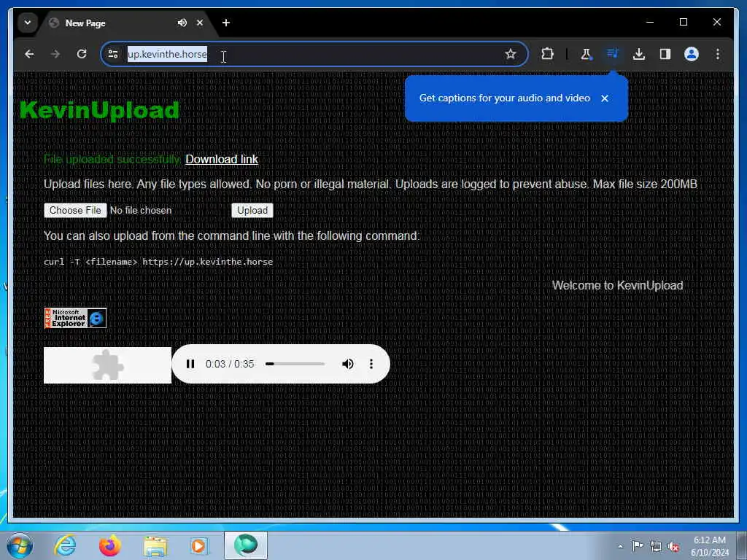The width and height of the screenshot is (747, 560).
Task: Expand the tab search dropdown
Action: tap(28, 23)
